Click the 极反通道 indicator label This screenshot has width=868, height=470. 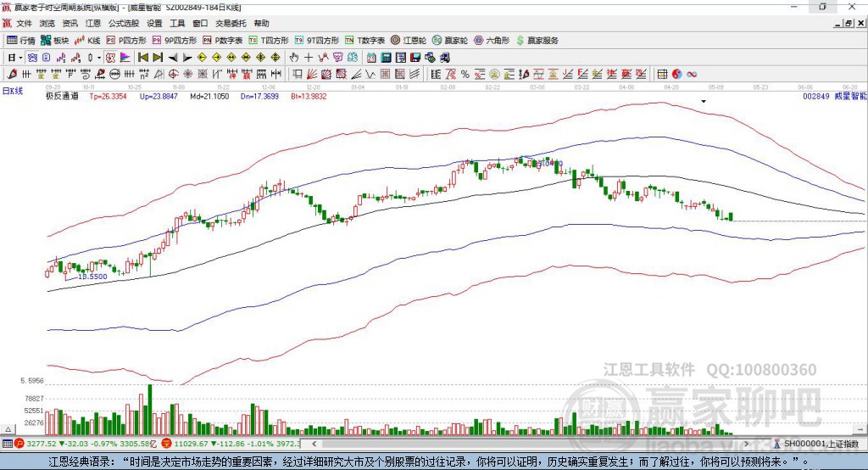coord(62,96)
